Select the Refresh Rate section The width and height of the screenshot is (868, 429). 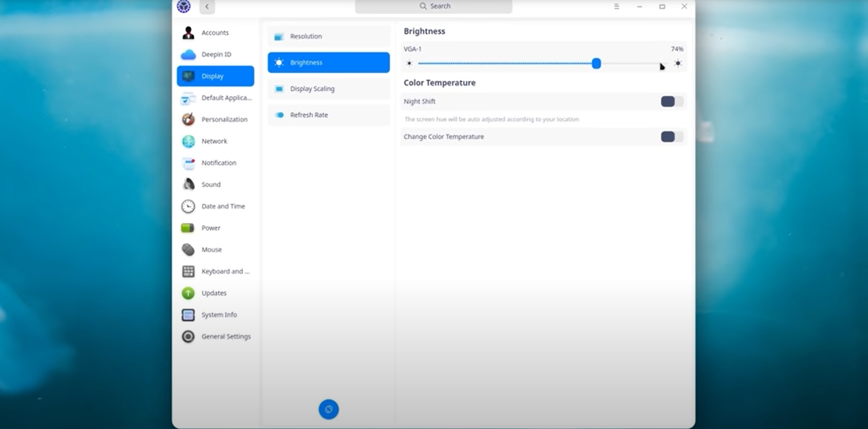329,115
